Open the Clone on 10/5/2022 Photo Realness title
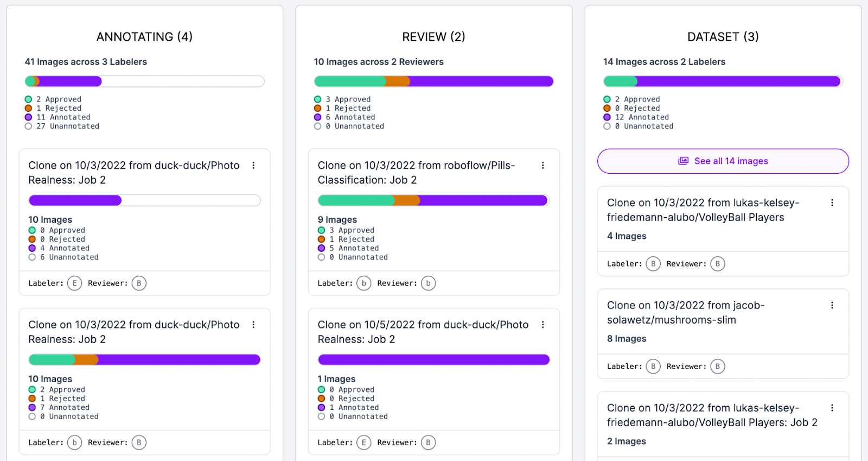868x461 pixels. [423, 332]
